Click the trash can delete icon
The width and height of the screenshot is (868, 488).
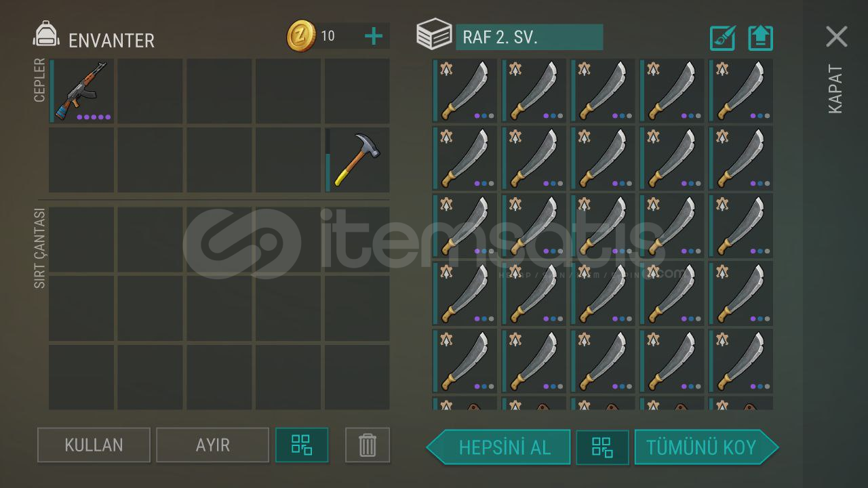click(368, 445)
